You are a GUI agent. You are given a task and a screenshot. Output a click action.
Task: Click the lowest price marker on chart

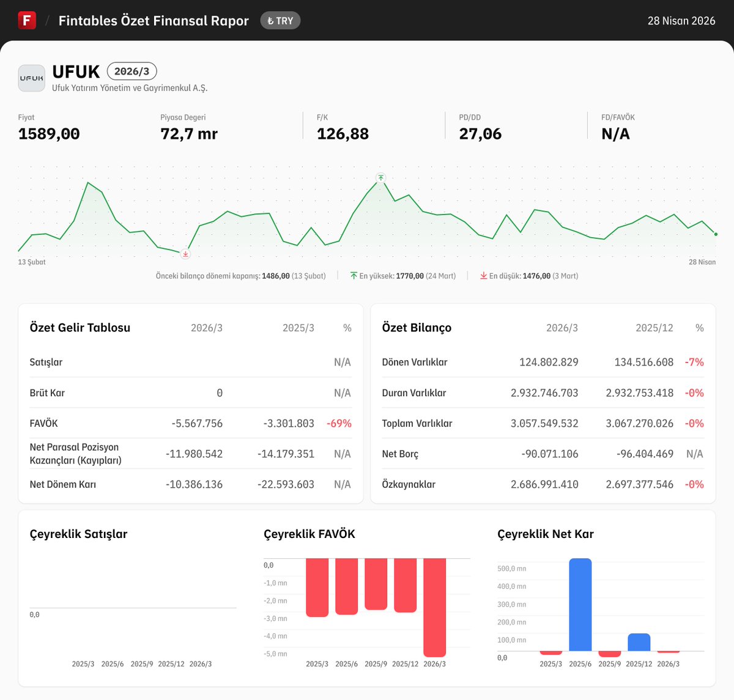185,254
